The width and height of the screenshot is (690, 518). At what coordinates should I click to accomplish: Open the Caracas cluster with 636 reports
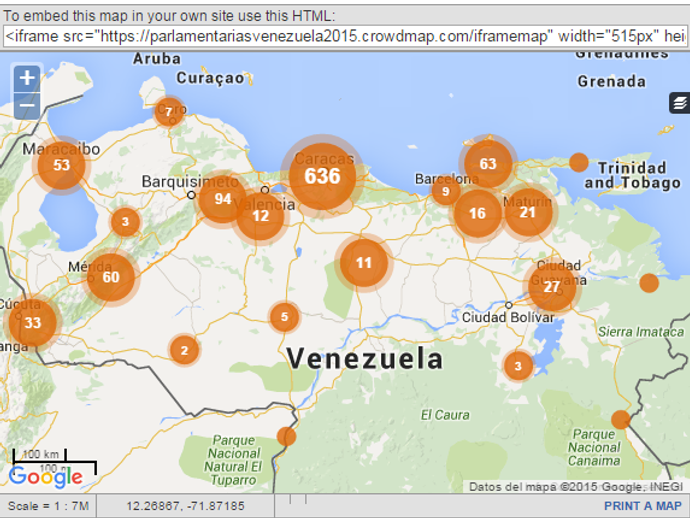323,176
